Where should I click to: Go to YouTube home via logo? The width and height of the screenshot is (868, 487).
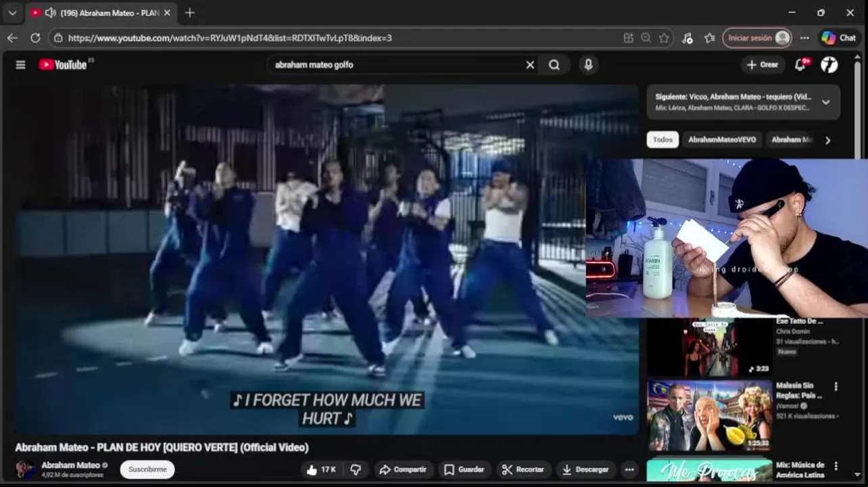click(x=63, y=65)
